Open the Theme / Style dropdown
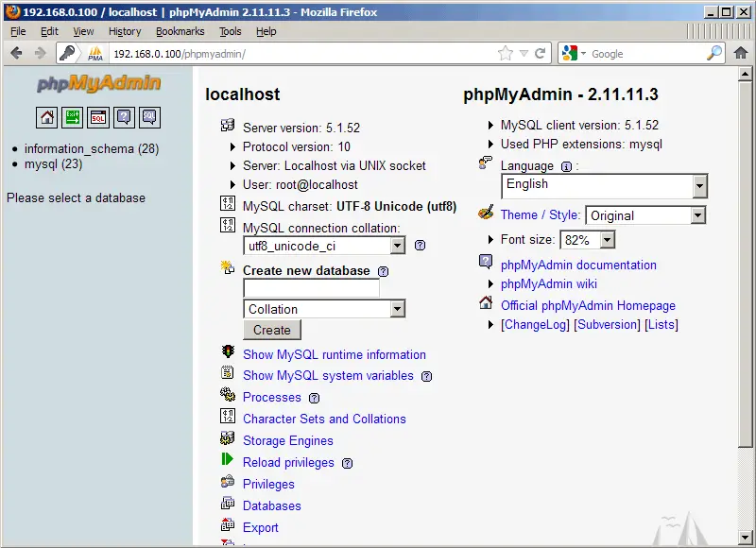 click(x=645, y=215)
